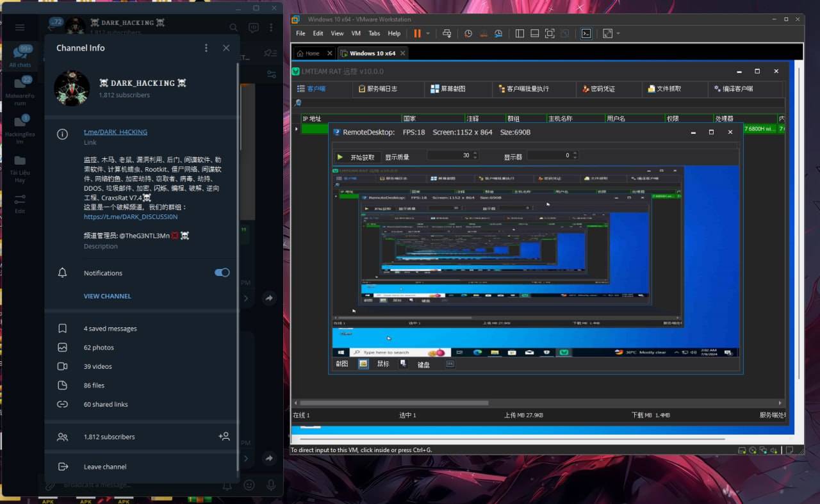This screenshot has height=504, width=820.
Task: Click the notification bell icon
Action: coord(62,273)
